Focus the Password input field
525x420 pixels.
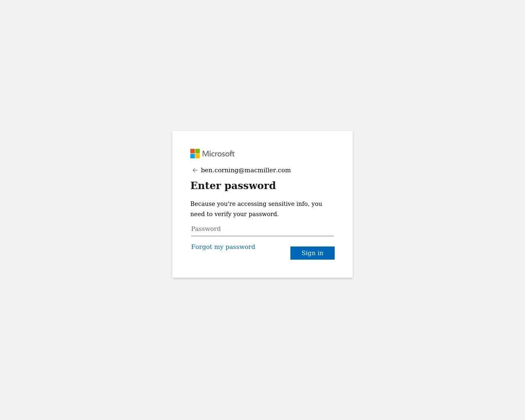pos(262,229)
